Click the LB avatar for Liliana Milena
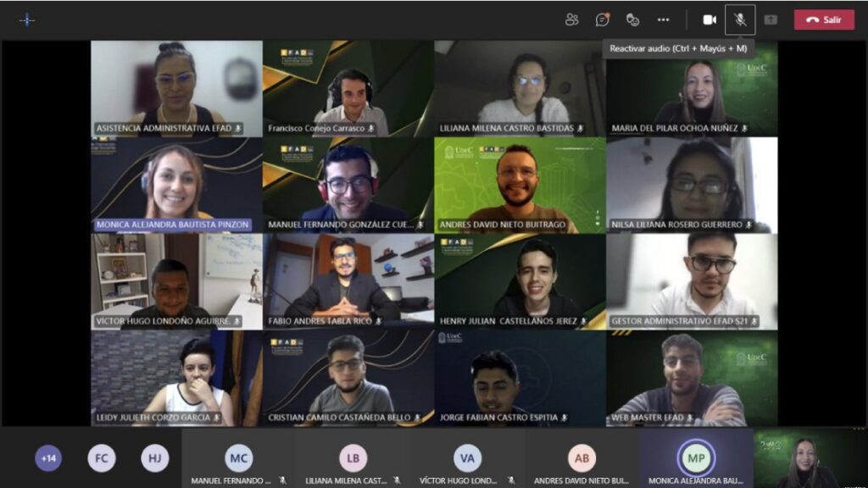The height and width of the screenshot is (488, 868). [353, 458]
